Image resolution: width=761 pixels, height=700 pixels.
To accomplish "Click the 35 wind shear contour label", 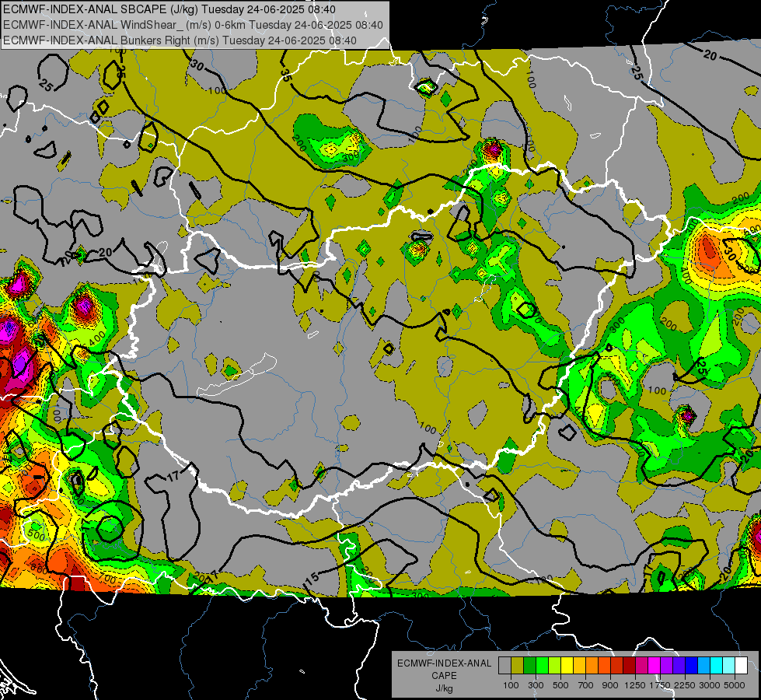I will (285, 75).
